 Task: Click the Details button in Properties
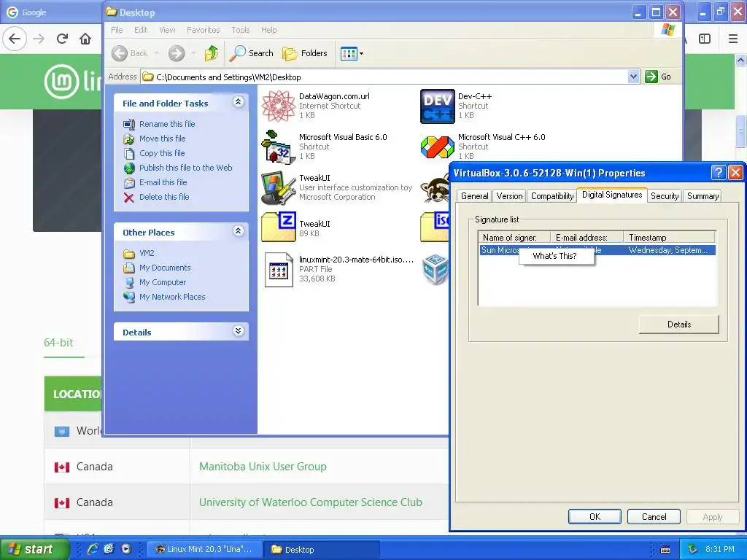679,324
